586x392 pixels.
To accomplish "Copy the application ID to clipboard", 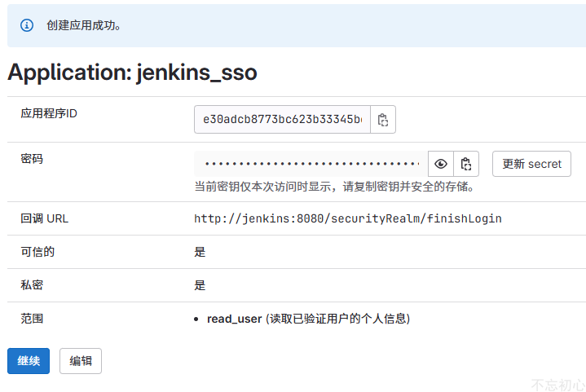I will (383, 120).
